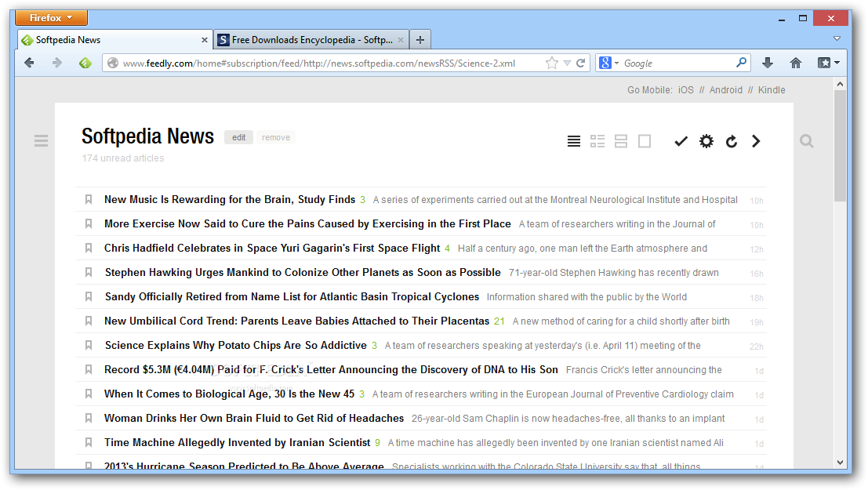Save 'New Music Is Rewarding' article for later

[88, 199]
